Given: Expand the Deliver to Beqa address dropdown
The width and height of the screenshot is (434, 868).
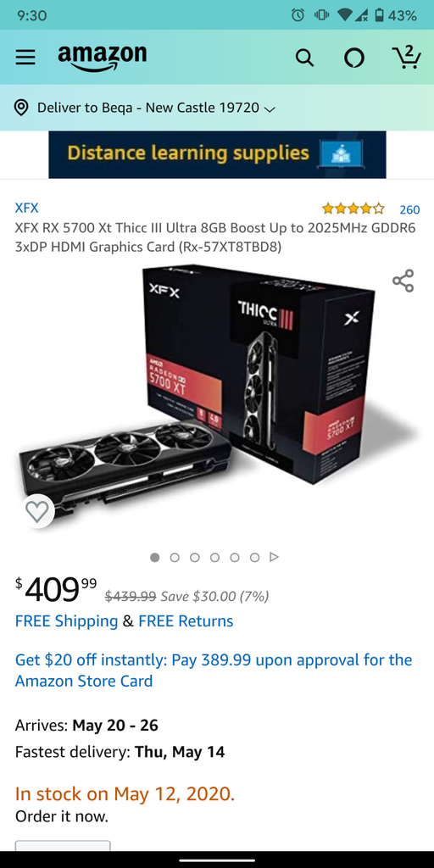Looking at the screenshot, I should click(x=156, y=108).
